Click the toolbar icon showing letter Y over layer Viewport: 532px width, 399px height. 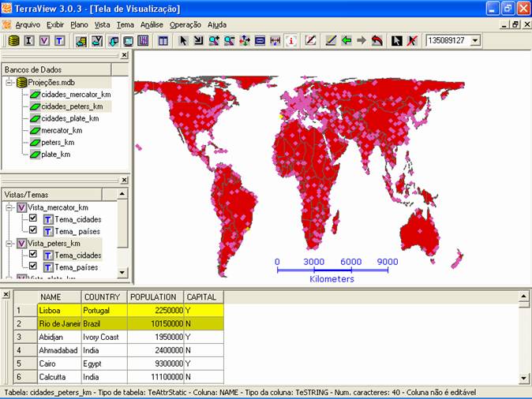[97, 41]
